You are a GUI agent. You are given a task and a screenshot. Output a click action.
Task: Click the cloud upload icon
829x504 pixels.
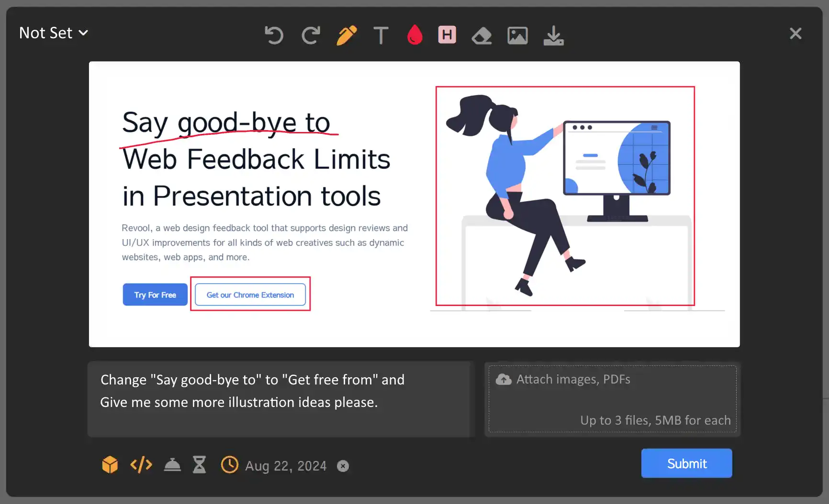(504, 379)
